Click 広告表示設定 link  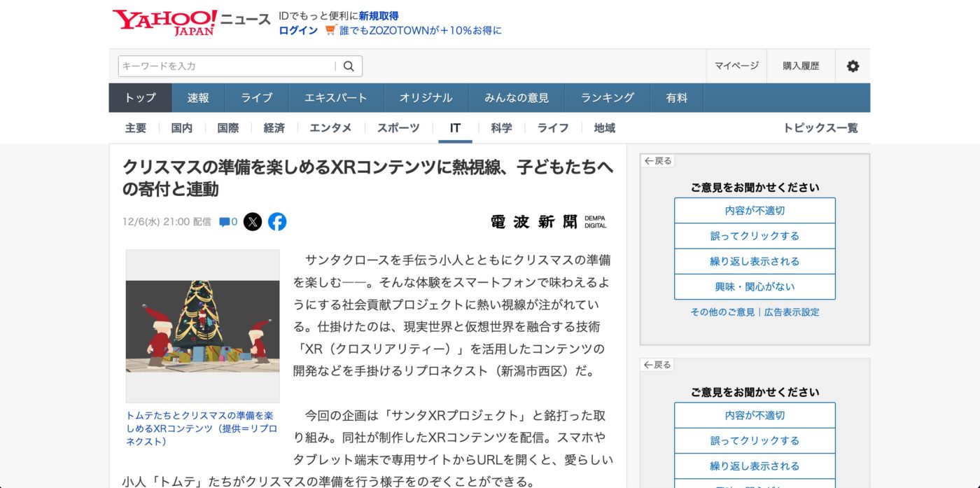click(792, 312)
